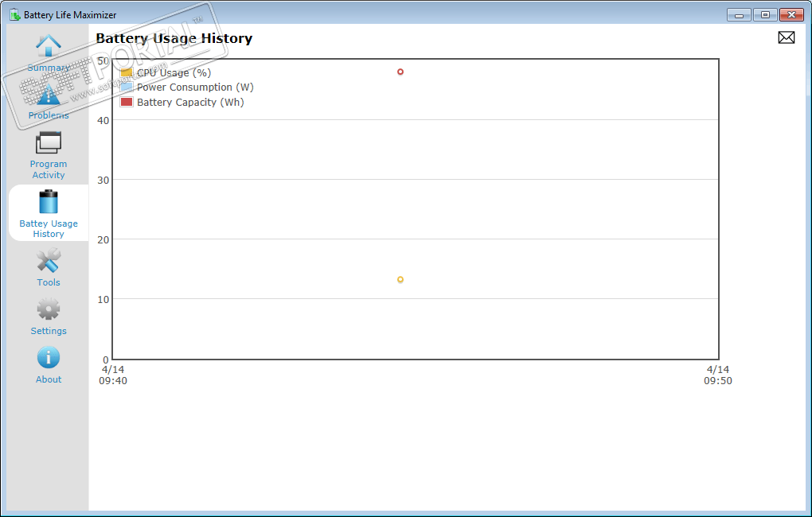
Task: Click the 20 y-axis value
Action: [103, 239]
